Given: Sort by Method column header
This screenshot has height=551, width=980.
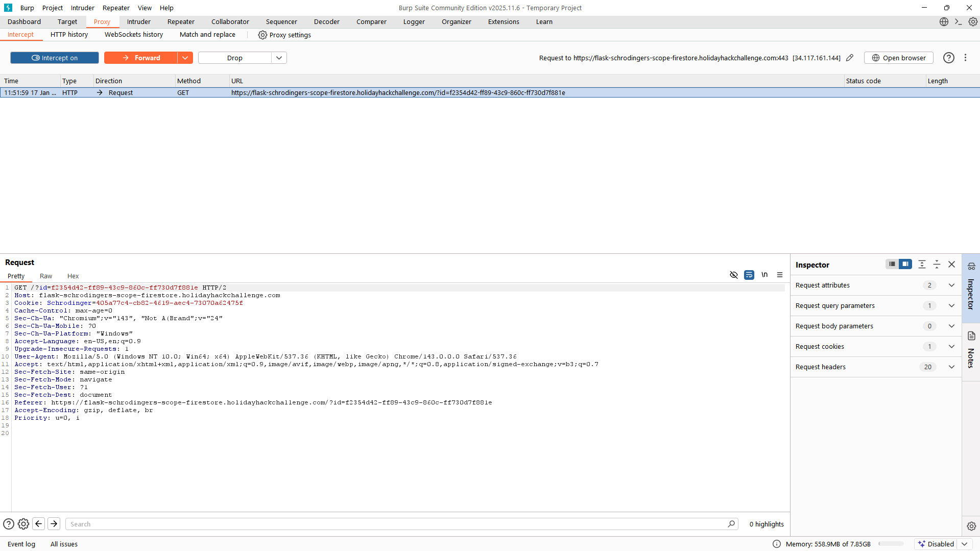Looking at the screenshot, I should pyautogui.click(x=202, y=81).
